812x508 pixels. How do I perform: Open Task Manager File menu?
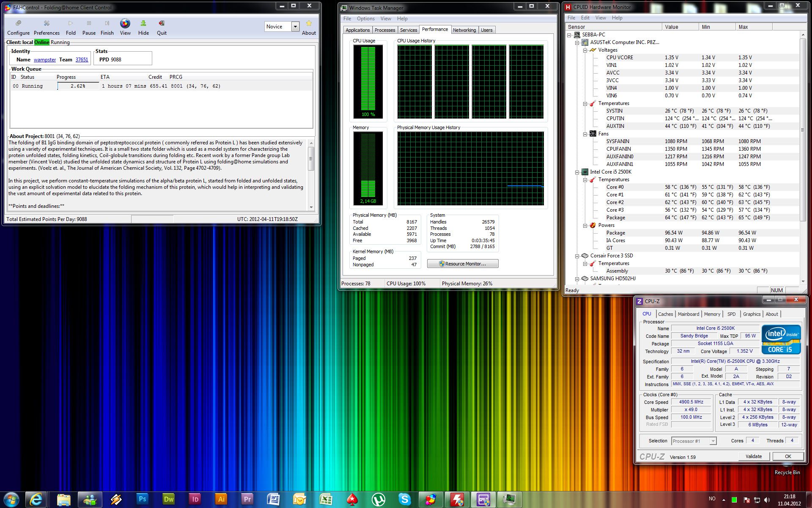(x=347, y=19)
